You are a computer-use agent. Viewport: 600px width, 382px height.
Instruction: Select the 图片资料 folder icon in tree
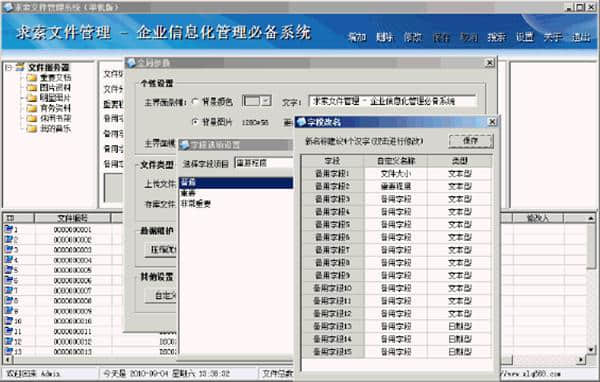(32, 88)
